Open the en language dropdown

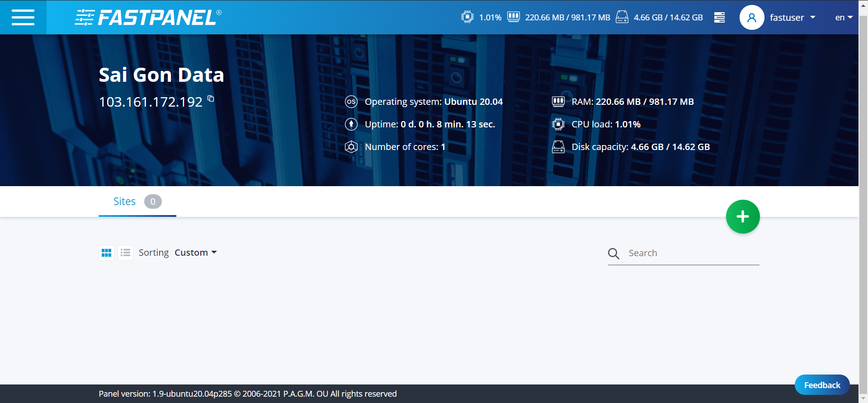coord(844,18)
